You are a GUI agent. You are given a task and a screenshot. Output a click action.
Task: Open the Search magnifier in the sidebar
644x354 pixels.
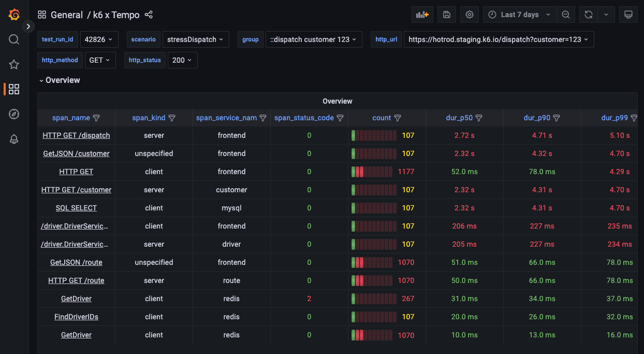click(13, 39)
